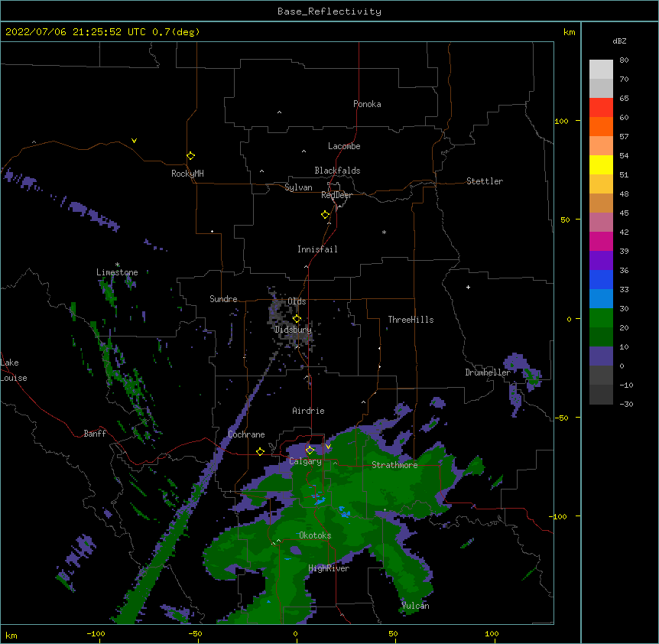This screenshot has width=659, height=644.
Task: Click the Drumheller city label
Action: click(488, 372)
